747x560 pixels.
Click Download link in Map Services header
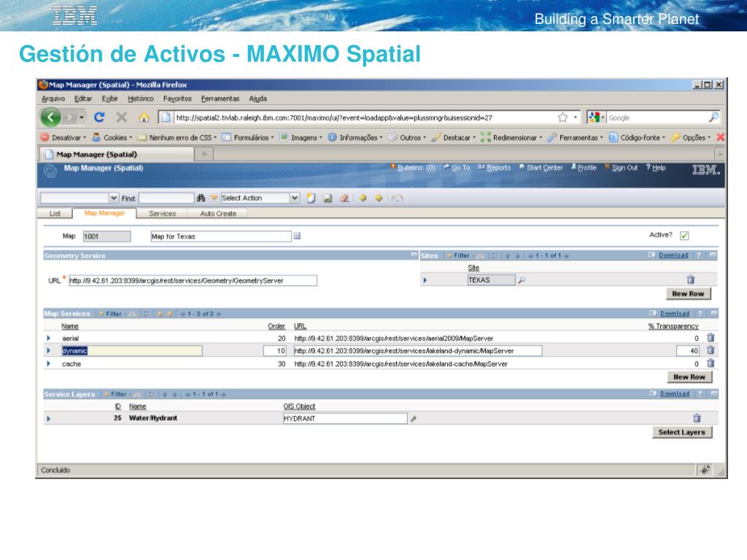click(x=675, y=314)
